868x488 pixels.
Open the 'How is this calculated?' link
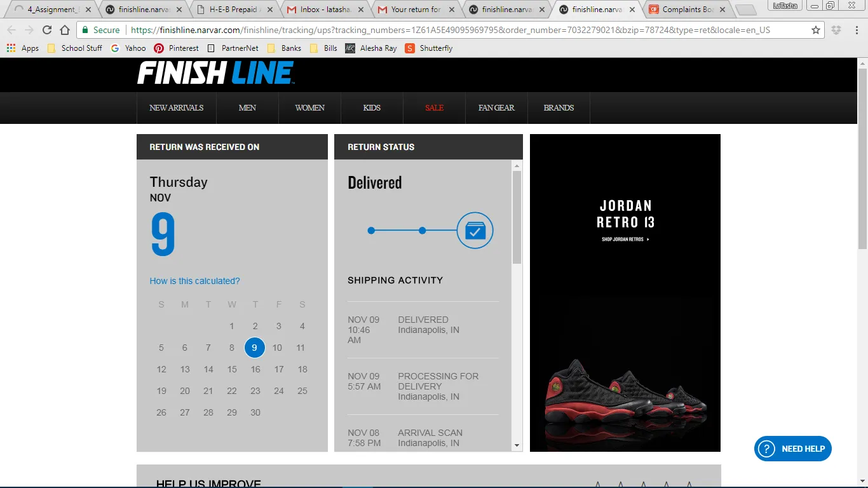click(x=194, y=281)
